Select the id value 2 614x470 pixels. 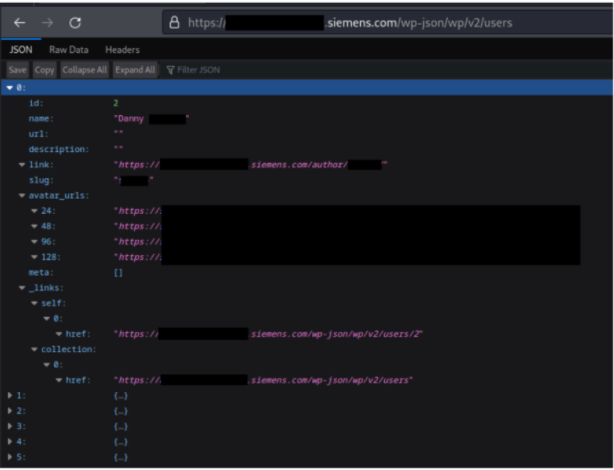click(x=116, y=103)
